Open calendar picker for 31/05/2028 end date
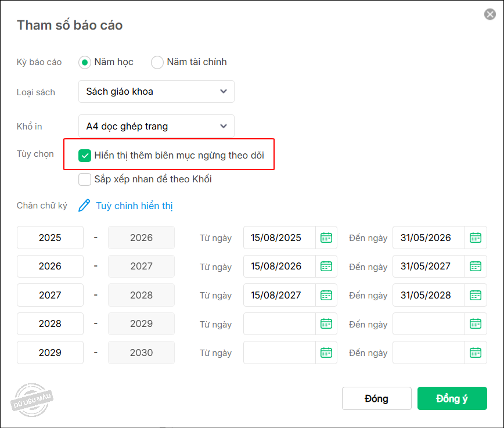This screenshot has height=428, width=504. 476,295
